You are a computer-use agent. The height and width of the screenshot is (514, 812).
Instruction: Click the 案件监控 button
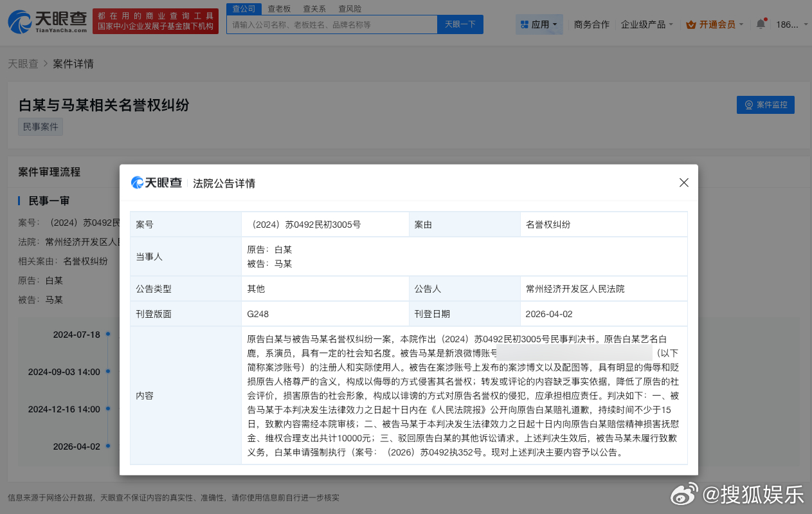tap(765, 105)
